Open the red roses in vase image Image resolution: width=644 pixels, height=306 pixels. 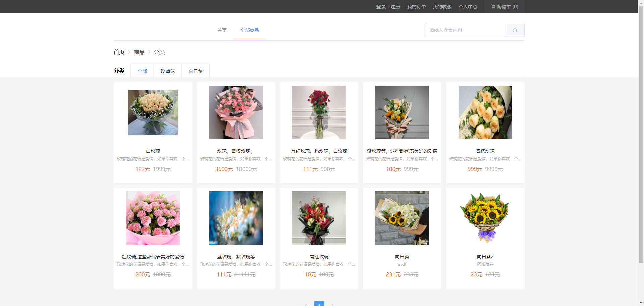coord(319,113)
